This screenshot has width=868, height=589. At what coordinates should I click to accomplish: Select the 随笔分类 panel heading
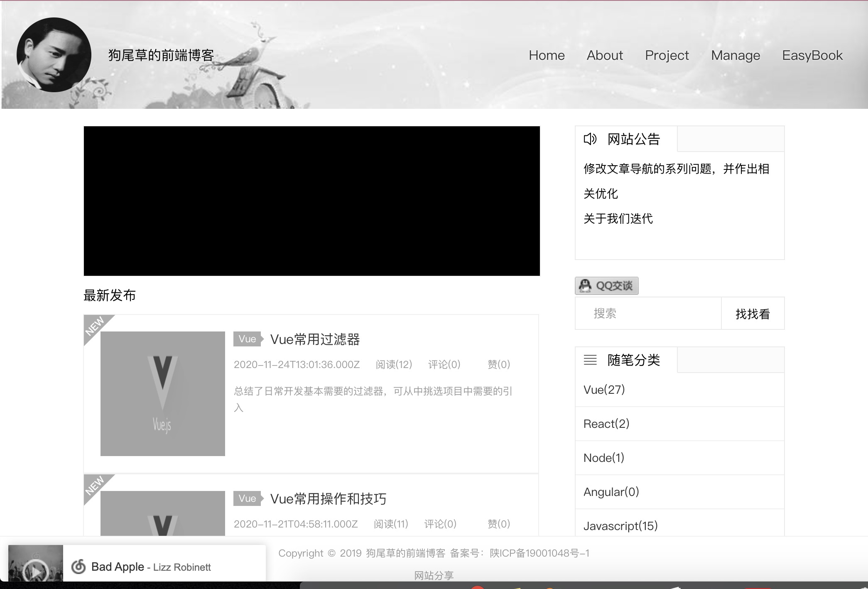[634, 360]
